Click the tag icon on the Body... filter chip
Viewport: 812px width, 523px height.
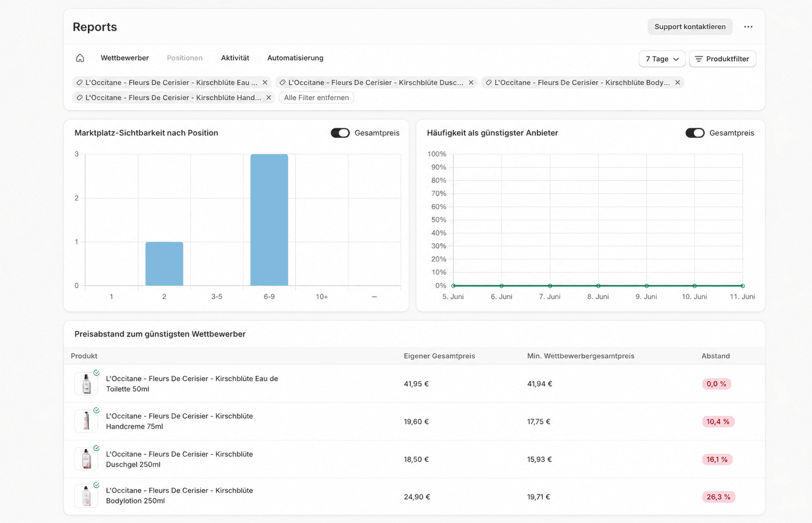click(x=489, y=83)
